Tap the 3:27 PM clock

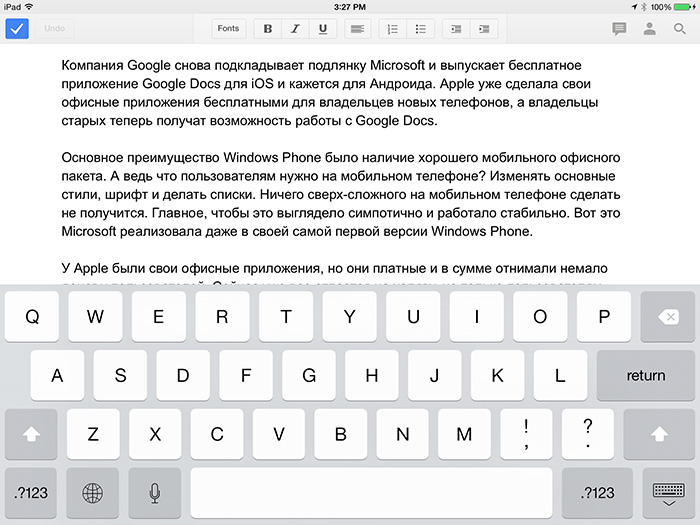click(x=350, y=7)
